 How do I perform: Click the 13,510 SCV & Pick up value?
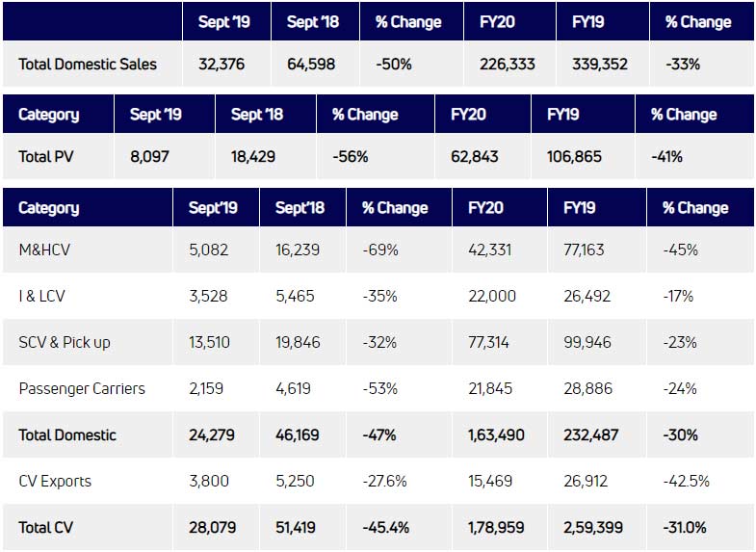(213, 342)
